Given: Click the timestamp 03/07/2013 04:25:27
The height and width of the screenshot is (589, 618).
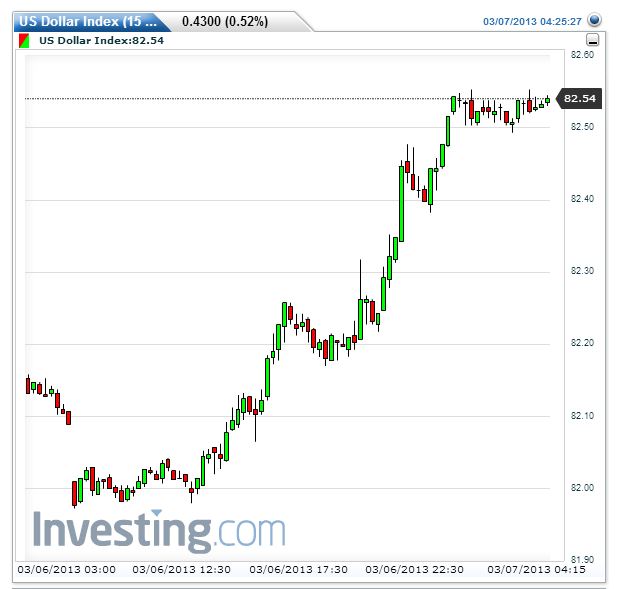Looking at the screenshot, I should pos(532,21).
